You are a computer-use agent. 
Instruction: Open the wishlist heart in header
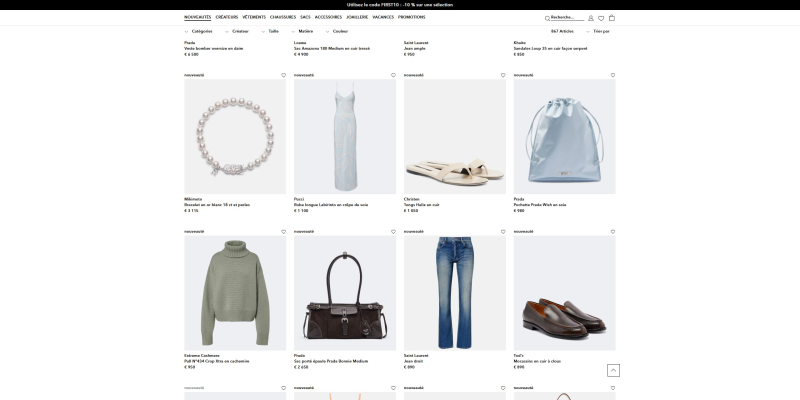click(601, 18)
